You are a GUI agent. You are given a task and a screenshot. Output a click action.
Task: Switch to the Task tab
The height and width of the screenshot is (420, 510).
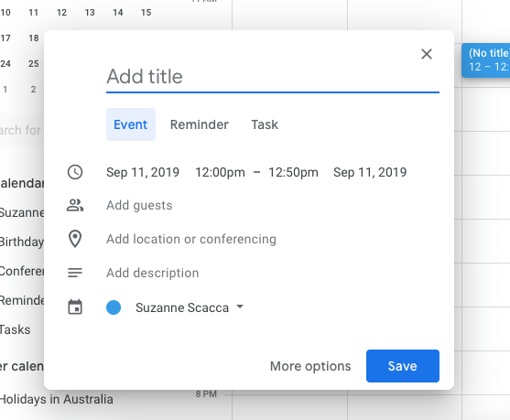coord(265,124)
